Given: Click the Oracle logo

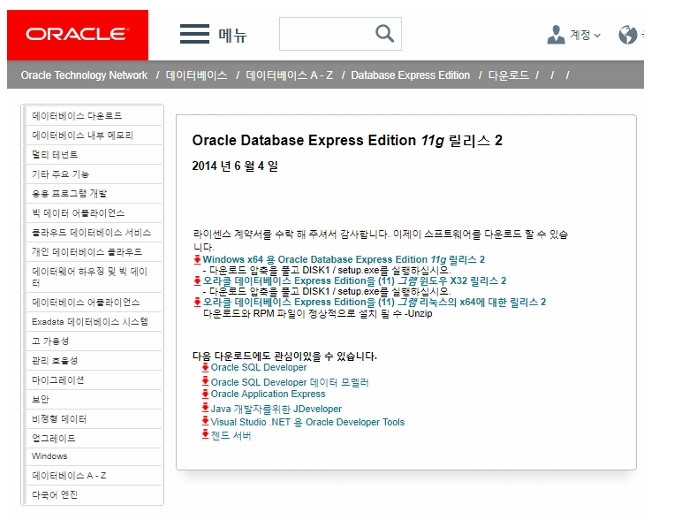Looking at the screenshot, I should tap(78, 35).
